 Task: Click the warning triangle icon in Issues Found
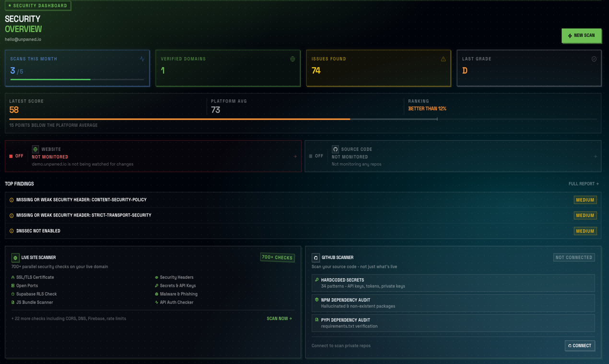(443, 59)
